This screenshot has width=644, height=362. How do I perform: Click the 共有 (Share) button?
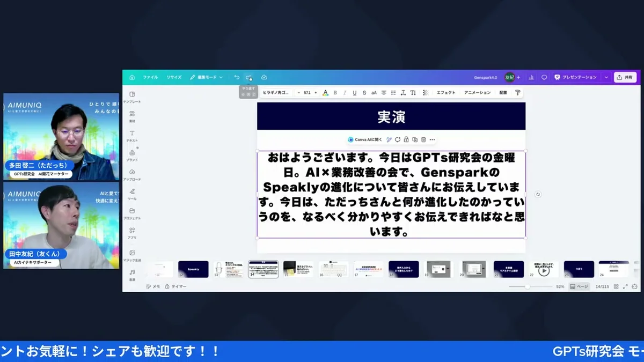[x=625, y=77]
